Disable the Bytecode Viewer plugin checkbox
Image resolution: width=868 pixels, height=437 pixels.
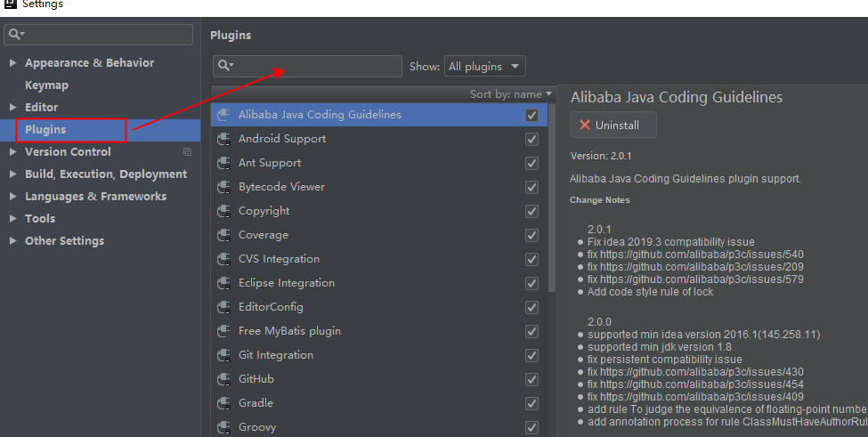coord(531,187)
